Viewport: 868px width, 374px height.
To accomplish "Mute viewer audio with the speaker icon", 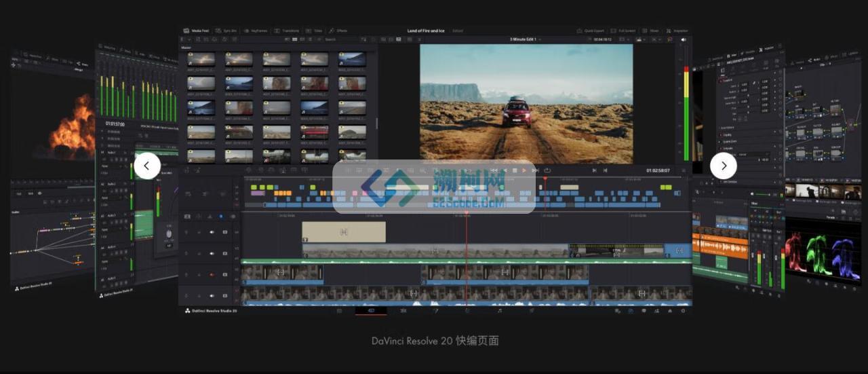I will click(683, 39).
